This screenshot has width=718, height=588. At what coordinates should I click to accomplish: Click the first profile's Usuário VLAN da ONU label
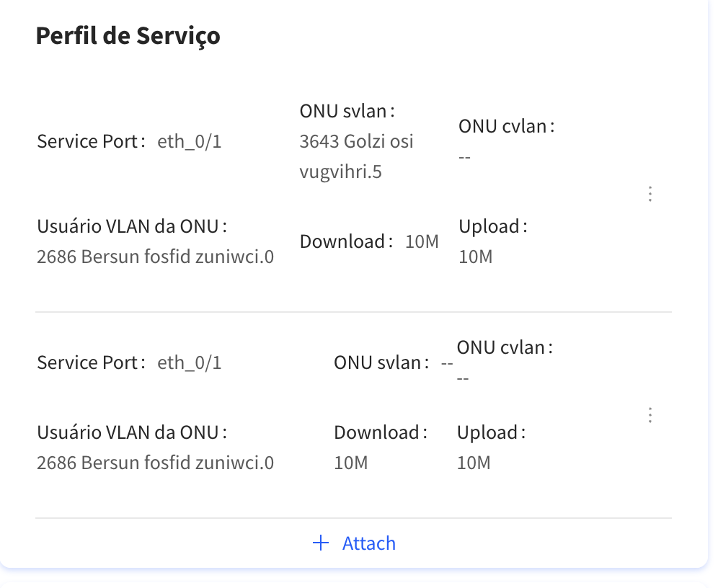[131, 227]
